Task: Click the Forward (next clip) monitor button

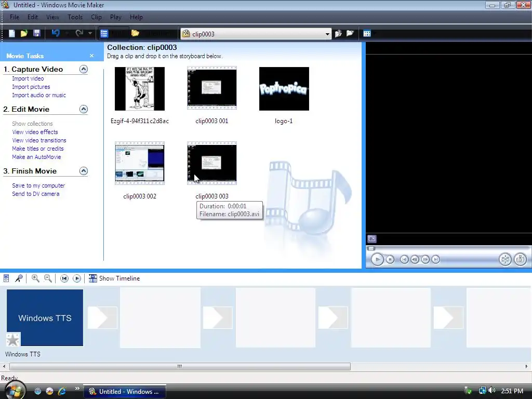Action: tap(436, 260)
